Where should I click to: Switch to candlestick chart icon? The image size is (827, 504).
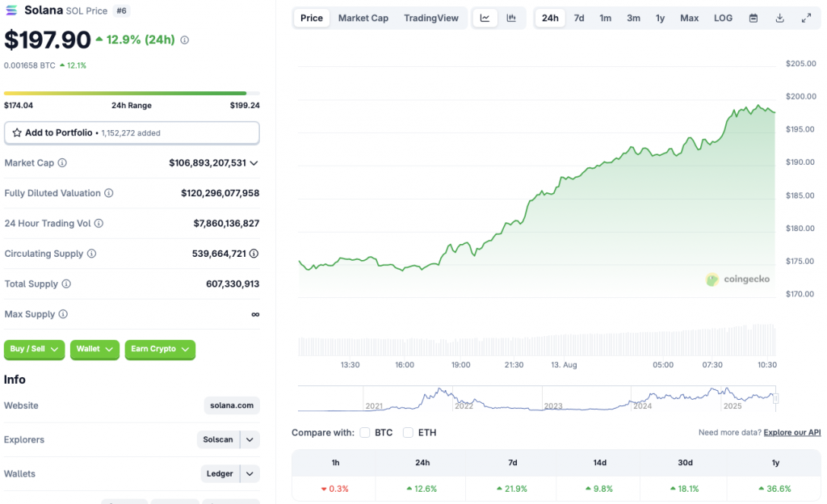(511, 18)
